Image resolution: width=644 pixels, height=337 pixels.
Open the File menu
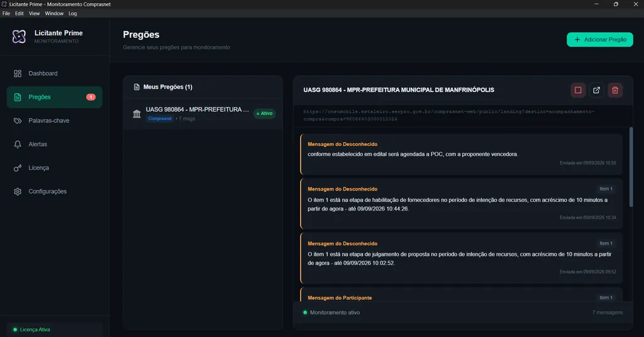(6, 14)
